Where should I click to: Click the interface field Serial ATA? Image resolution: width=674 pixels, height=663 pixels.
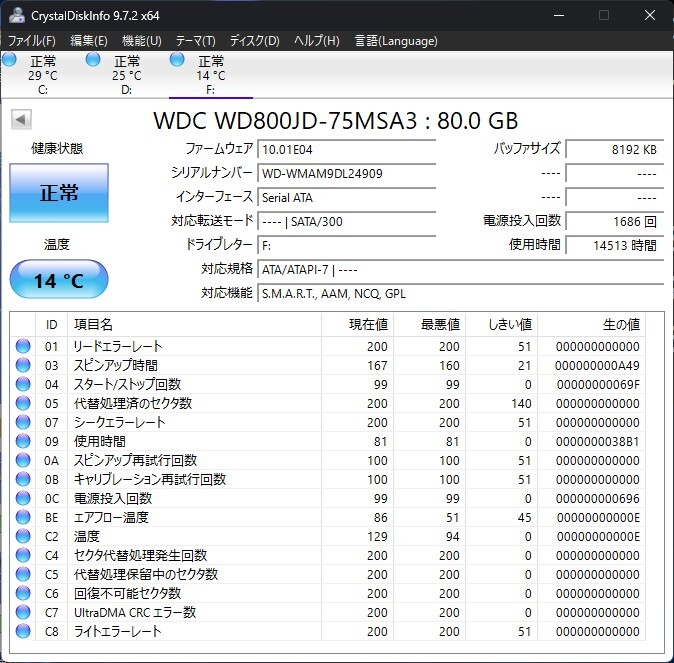click(346, 198)
